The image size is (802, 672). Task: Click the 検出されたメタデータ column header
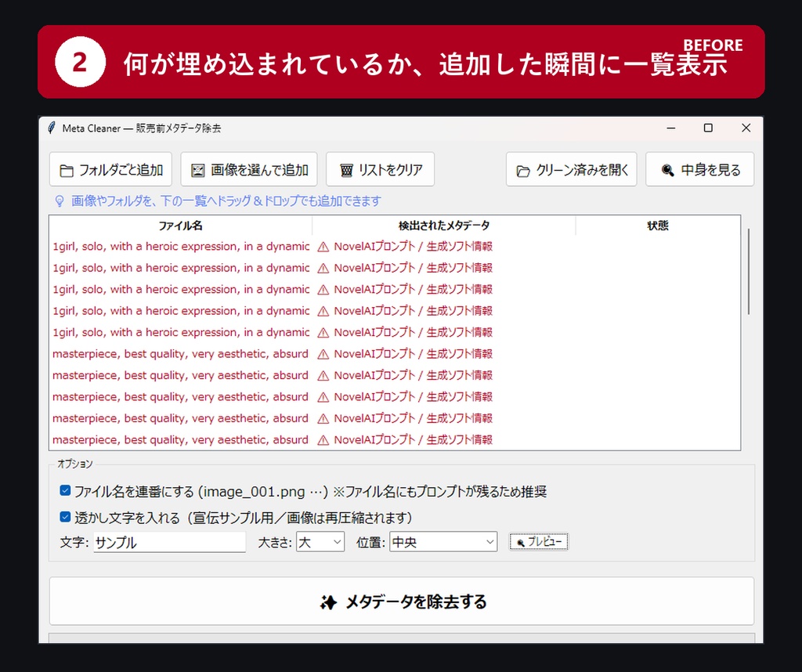tap(444, 226)
